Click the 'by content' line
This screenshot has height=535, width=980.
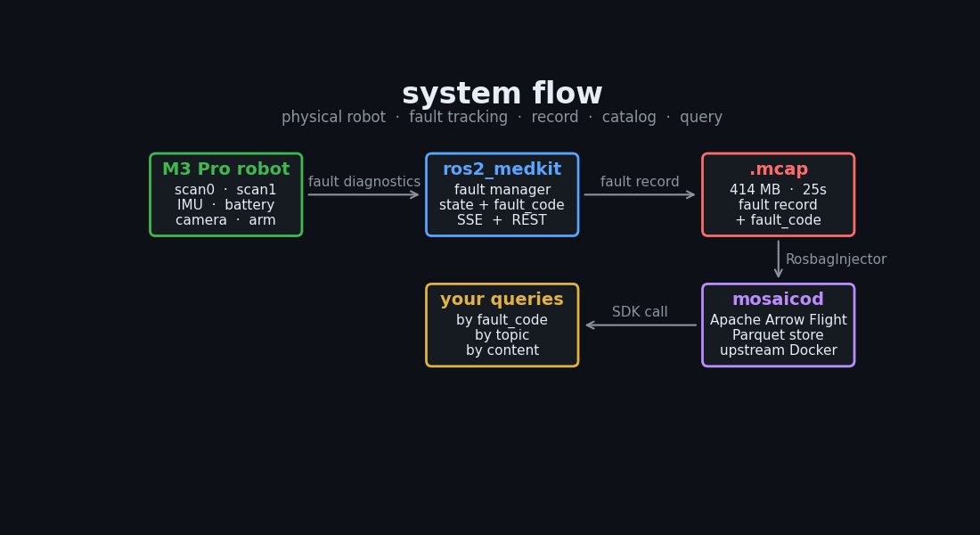502,350
